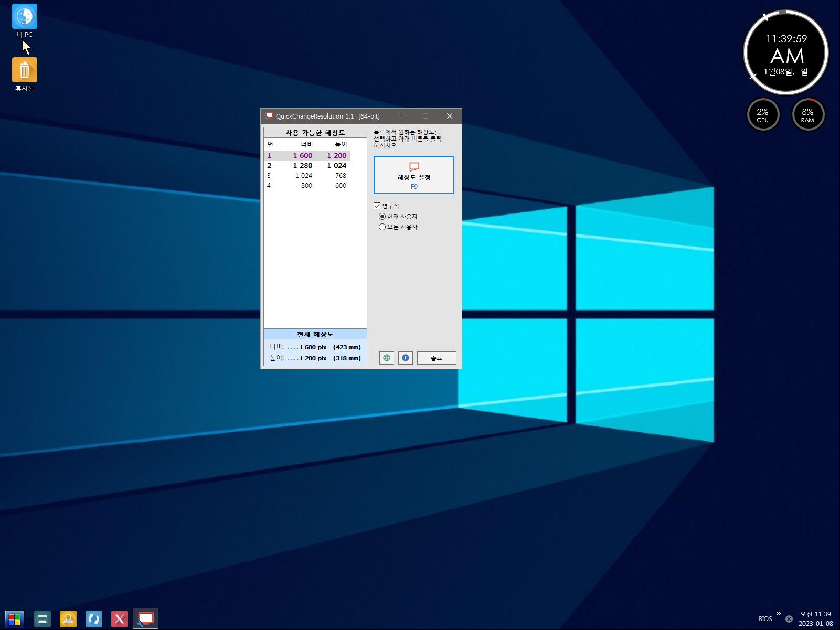This screenshot has width=840, height=630.
Task: Click the Start button in taskbar
Action: click(x=15, y=619)
